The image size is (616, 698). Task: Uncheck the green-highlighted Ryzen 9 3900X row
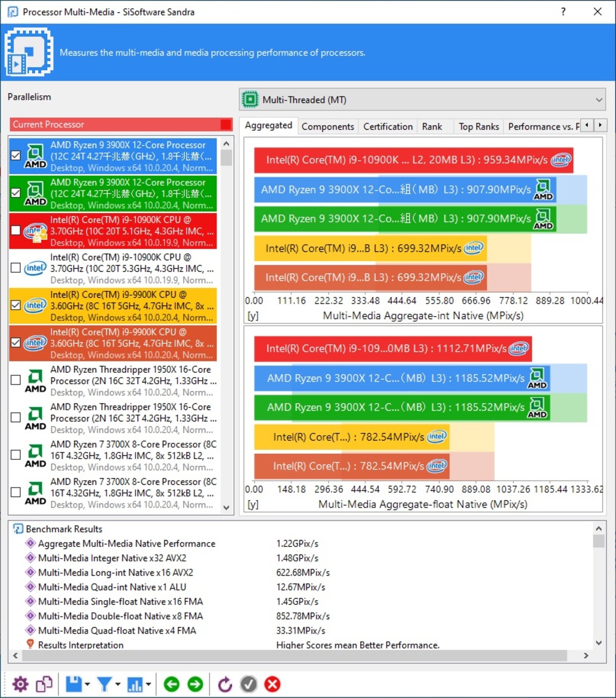[x=16, y=193]
